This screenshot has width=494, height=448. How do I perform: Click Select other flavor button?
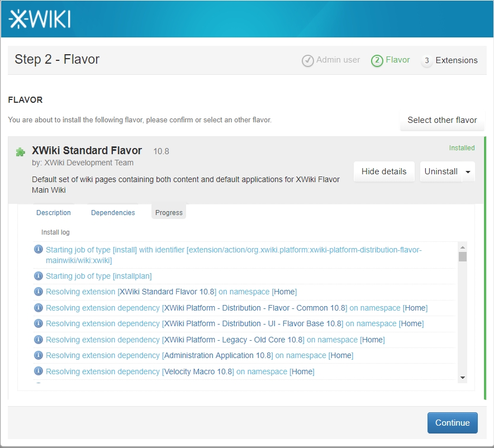click(x=442, y=120)
